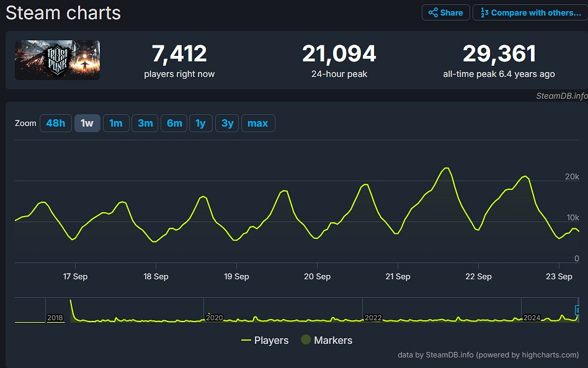Click the Frostpunk game capsule image
This screenshot has height=368, width=588.
pyautogui.click(x=57, y=60)
